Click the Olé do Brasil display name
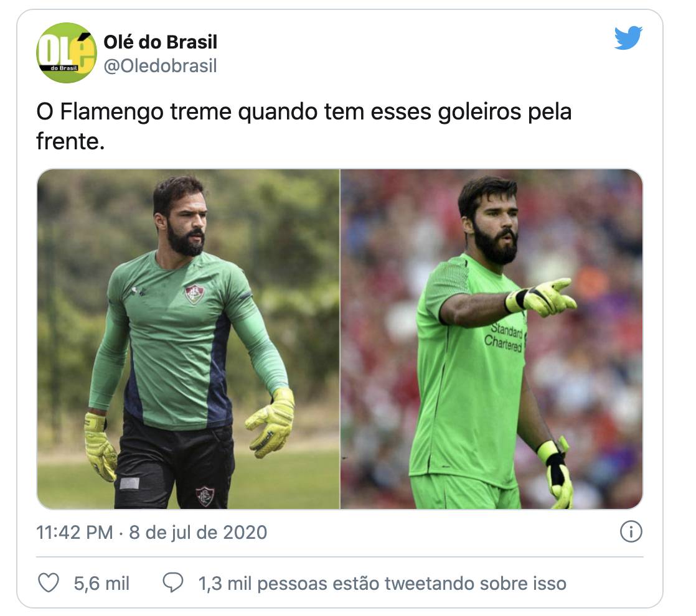 (160, 42)
